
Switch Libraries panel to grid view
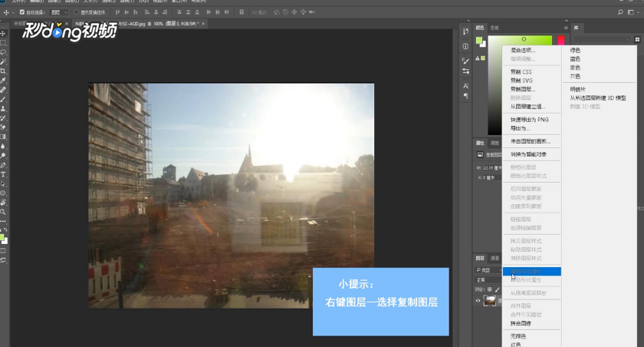pos(637,39)
